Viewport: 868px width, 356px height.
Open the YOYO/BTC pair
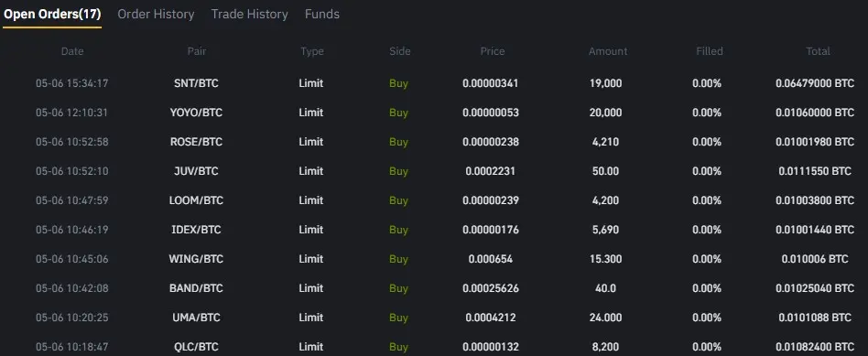(x=196, y=113)
